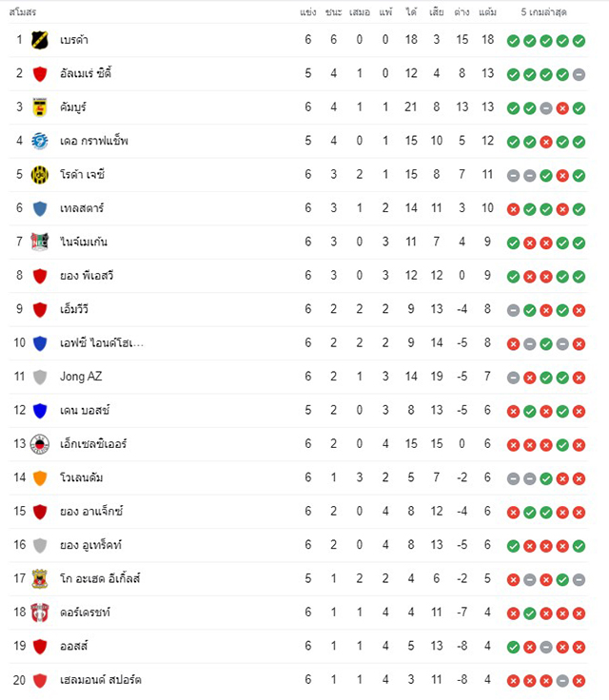Open the Jong AZ team link

point(81,377)
